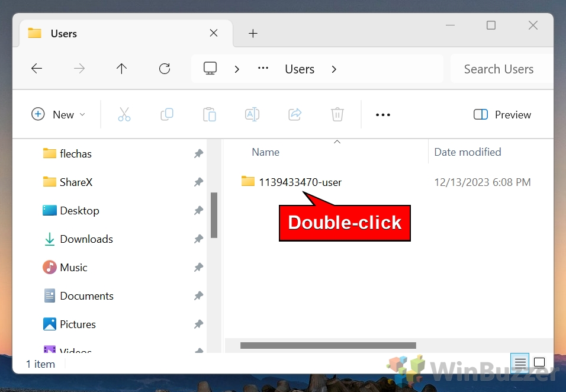Image resolution: width=566 pixels, height=392 pixels.
Task: Open the See more toolbar menu
Action: point(383,115)
